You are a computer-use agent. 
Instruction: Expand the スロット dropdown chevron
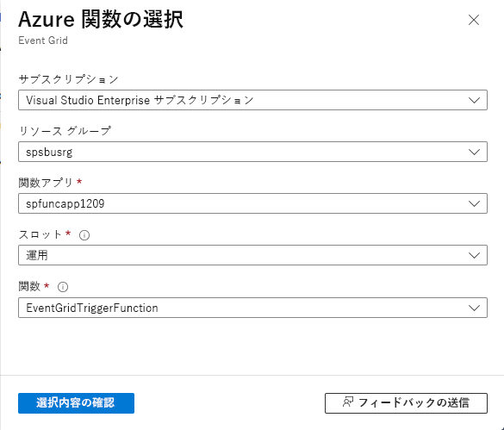click(x=474, y=255)
